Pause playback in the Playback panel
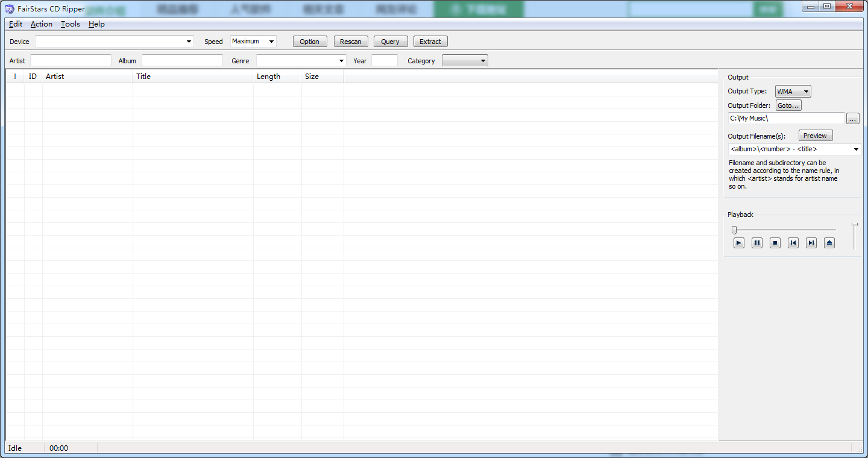Viewport: 868px width, 458px height. point(757,243)
